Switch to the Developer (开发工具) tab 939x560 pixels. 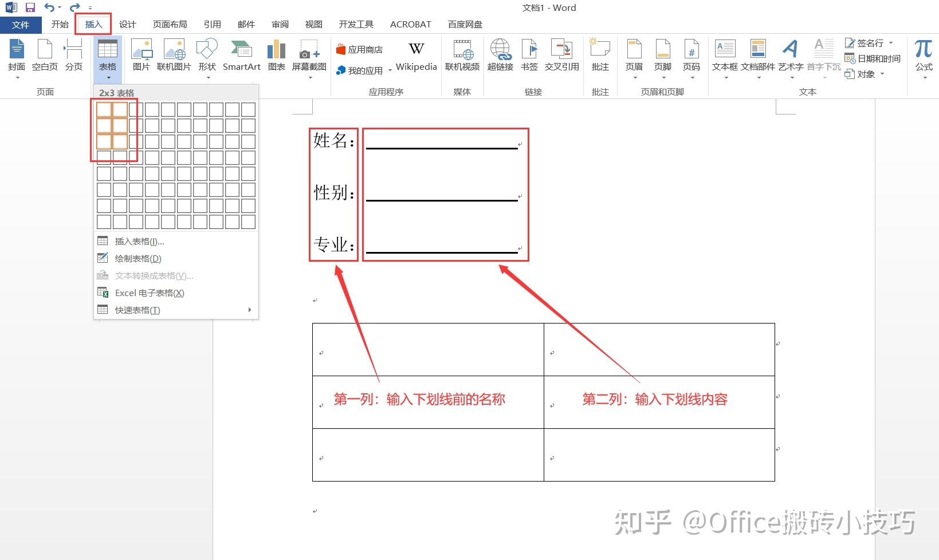point(356,25)
